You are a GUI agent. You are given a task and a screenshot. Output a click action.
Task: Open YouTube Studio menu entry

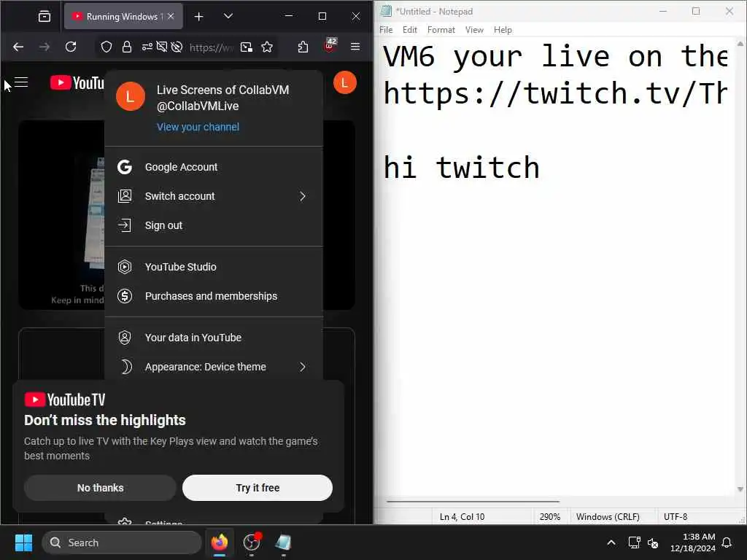click(x=214, y=267)
